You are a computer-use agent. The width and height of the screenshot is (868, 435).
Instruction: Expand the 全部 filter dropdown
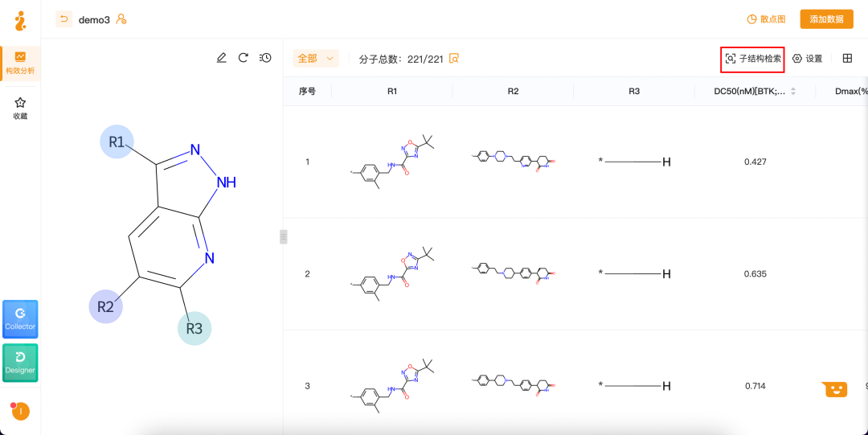click(316, 59)
